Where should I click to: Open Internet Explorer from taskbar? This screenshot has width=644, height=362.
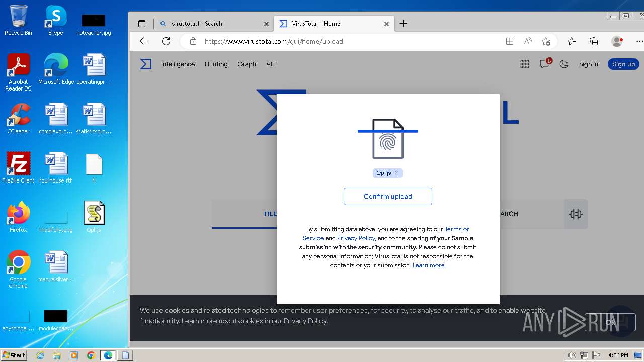[40, 355]
